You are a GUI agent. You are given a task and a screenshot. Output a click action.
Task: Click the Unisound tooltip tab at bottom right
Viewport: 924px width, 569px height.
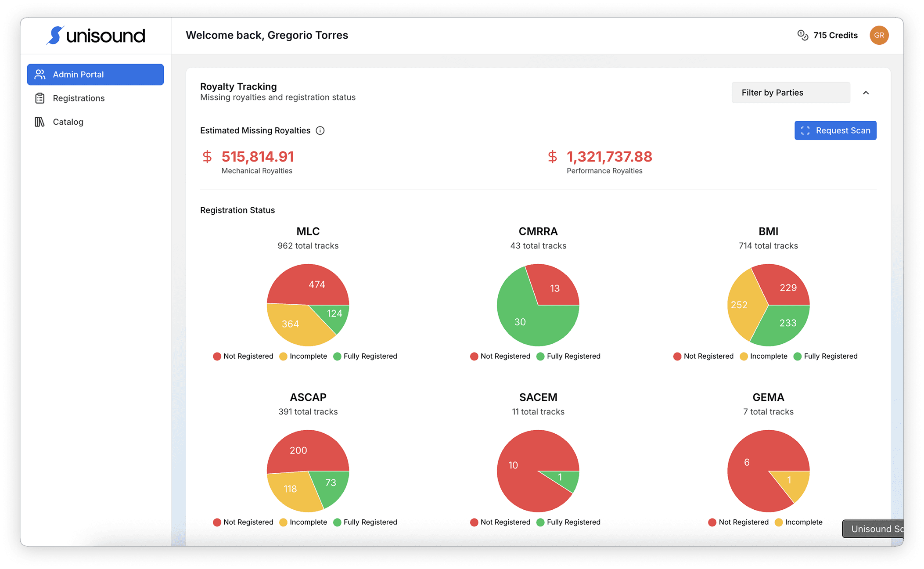(x=873, y=529)
